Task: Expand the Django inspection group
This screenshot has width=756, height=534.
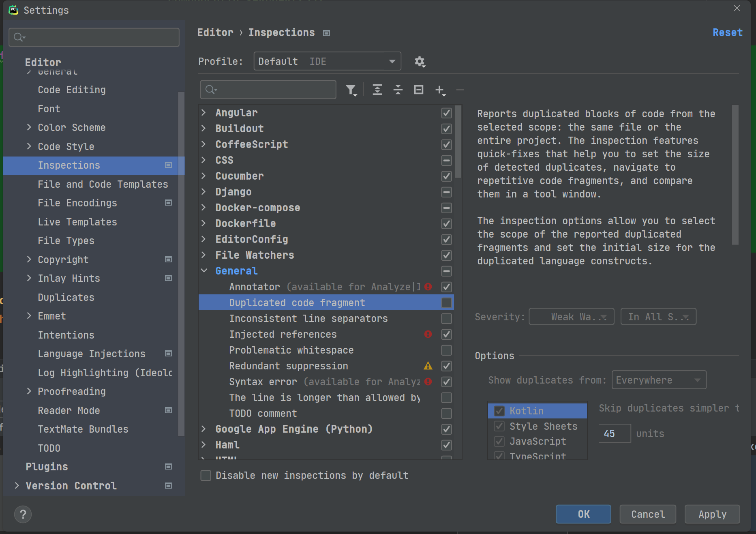Action: (204, 191)
